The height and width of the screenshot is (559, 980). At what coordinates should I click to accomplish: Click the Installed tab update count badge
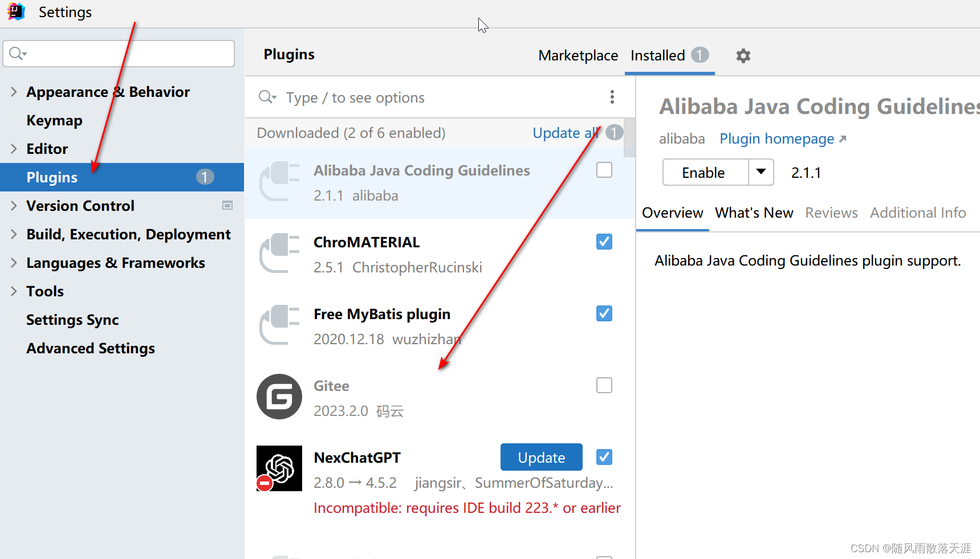[x=700, y=55]
